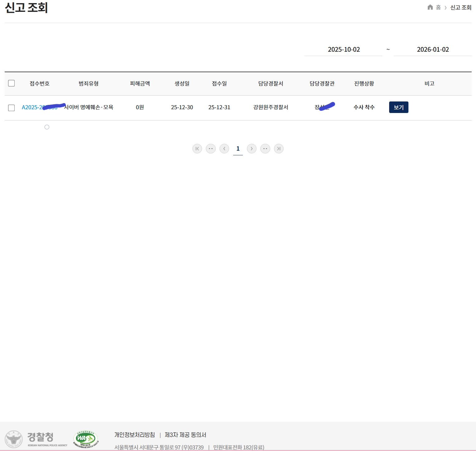This screenshot has width=476, height=451.
Task: Click the WA web accessibility badge
Action: 86,439
